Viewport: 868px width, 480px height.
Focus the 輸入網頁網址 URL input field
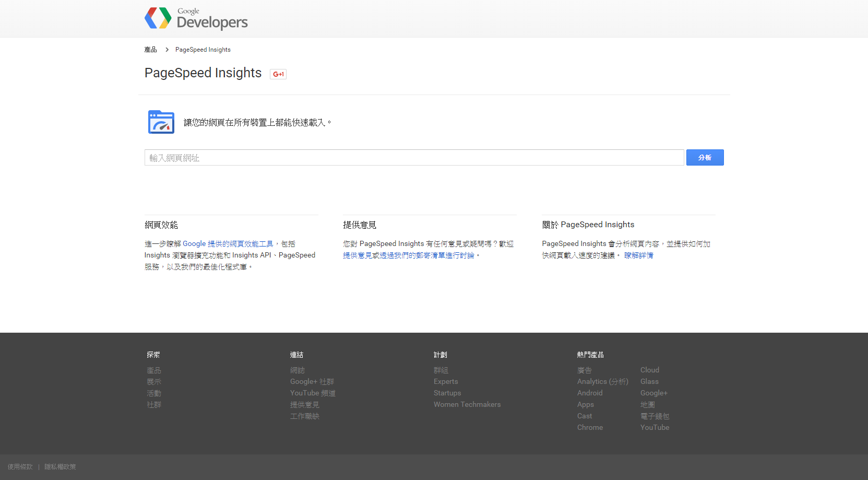point(414,158)
